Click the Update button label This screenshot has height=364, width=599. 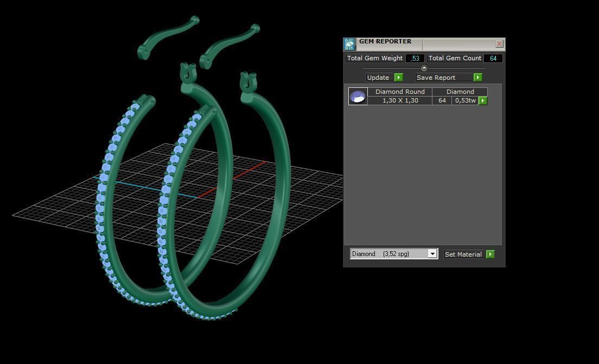coord(378,78)
